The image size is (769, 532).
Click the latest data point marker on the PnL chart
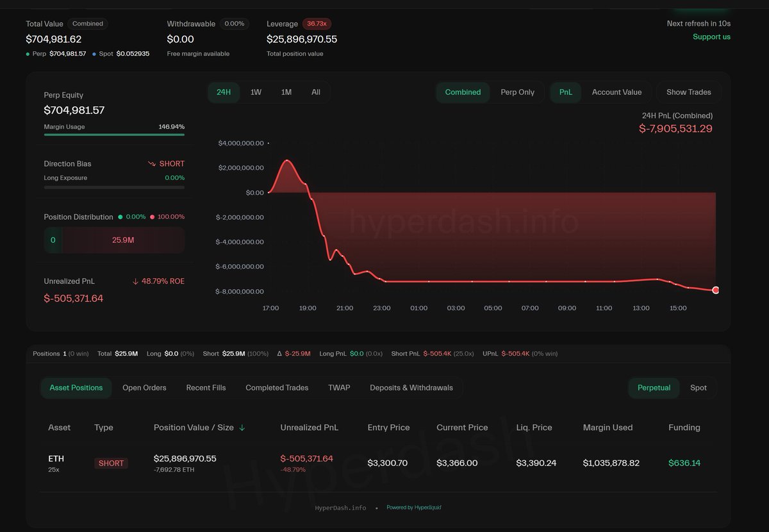715,290
